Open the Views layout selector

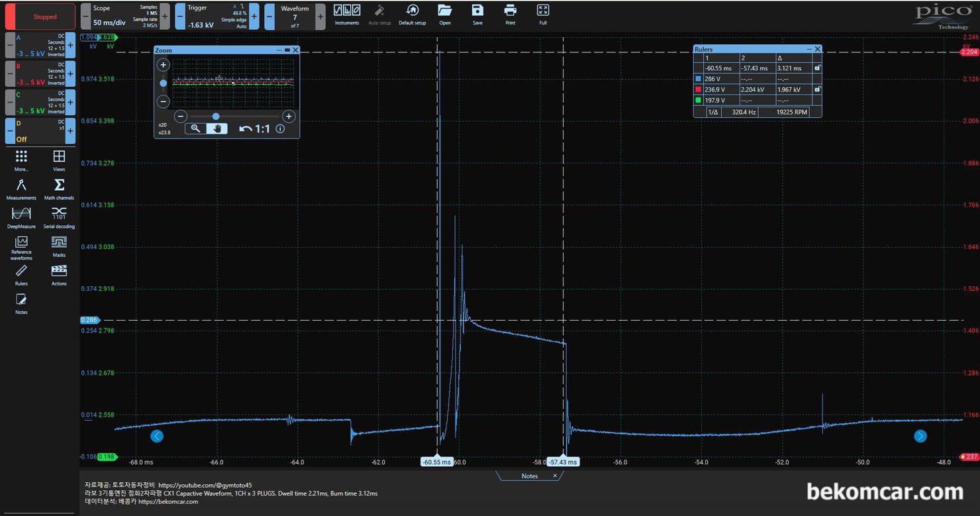59,160
